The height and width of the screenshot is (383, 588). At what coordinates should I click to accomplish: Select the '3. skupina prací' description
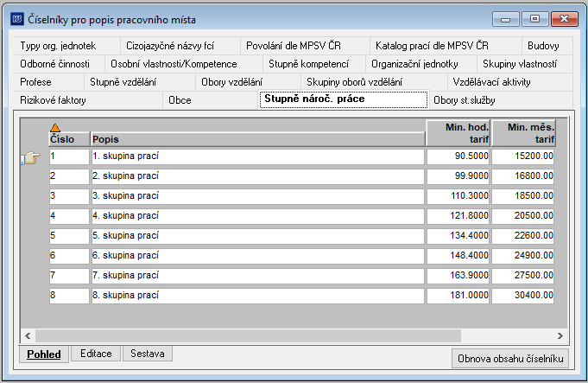258,196
